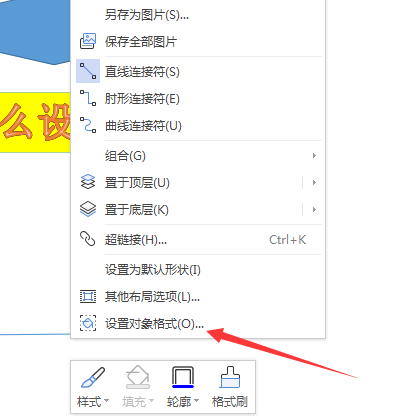Click the blue outline color swatch
This screenshot has height=416, width=405.
(x=183, y=386)
